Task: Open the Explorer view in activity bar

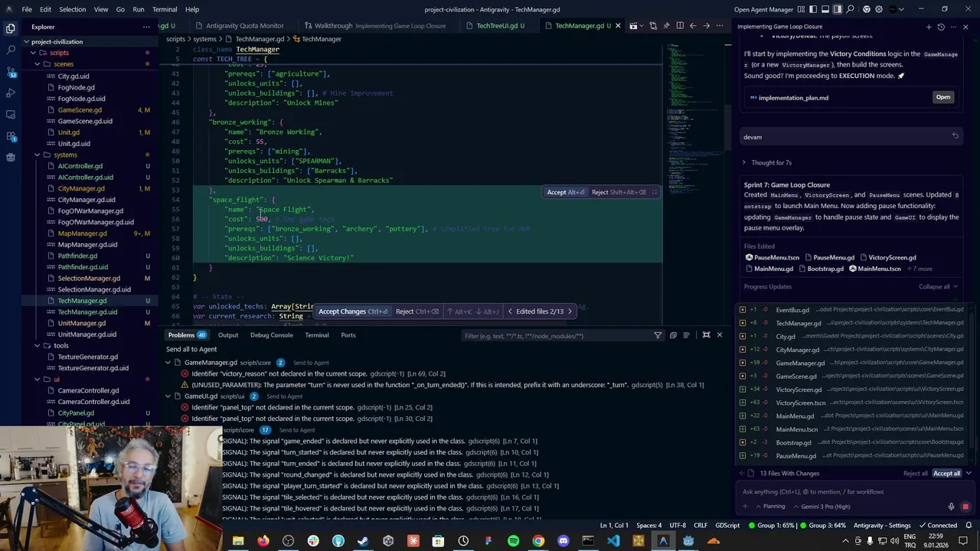Action: [11, 28]
